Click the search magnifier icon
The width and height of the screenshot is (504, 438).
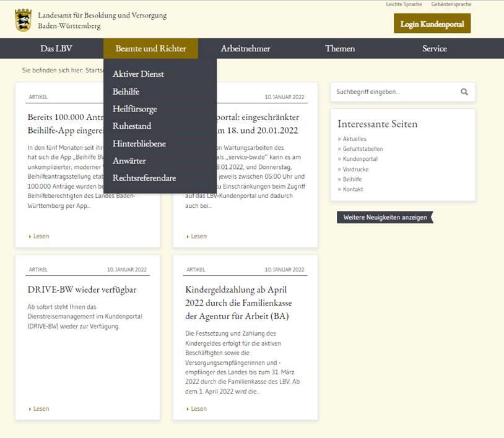(x=464, y=92)
